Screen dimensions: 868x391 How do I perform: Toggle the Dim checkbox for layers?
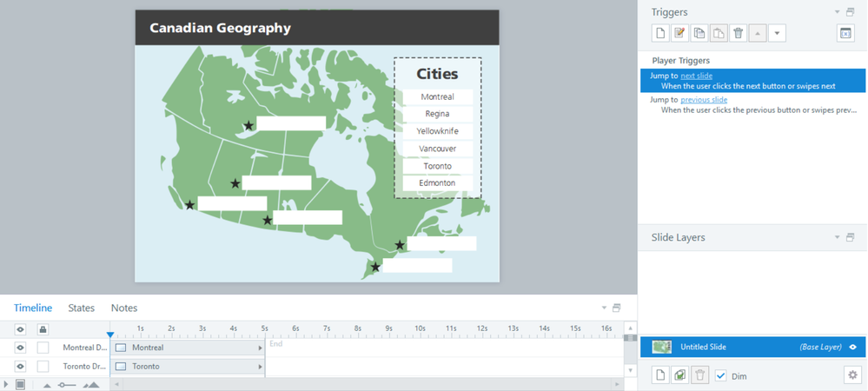click(x=721, y=375)
